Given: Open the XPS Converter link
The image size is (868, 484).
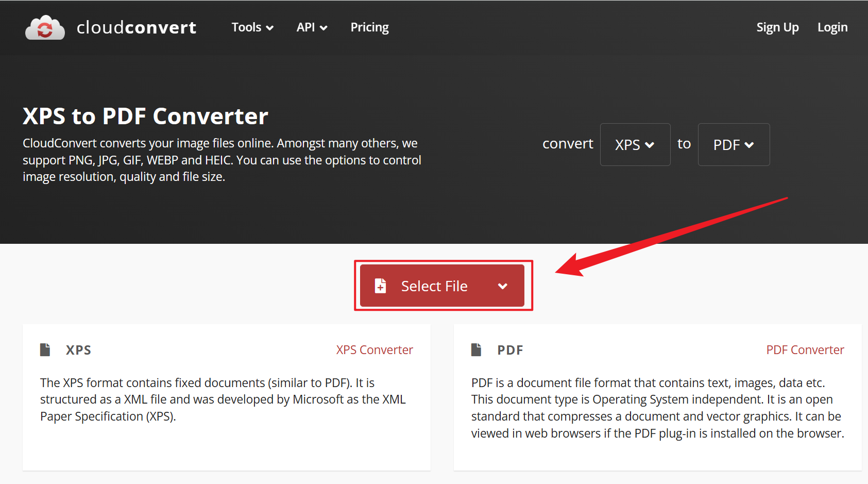Looking at the screenshot, I should pyautogui.click(x=375, y=350).
